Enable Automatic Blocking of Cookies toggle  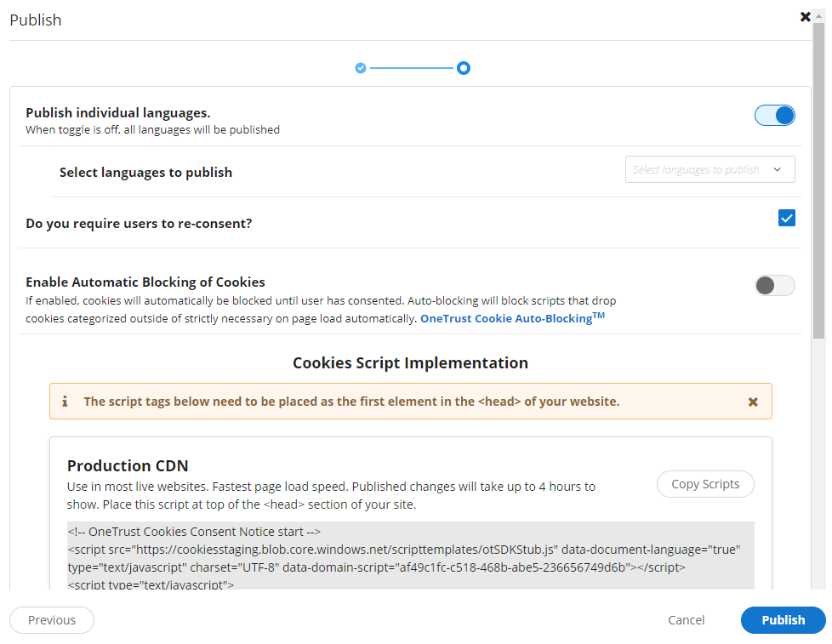[775, 285]
